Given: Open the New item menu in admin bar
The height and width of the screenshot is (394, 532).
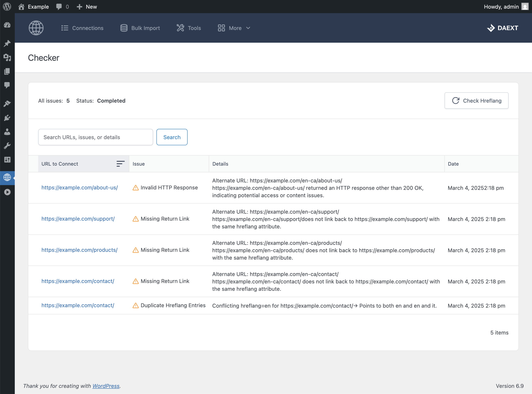Looking at the screenshot, I should 86,6.
